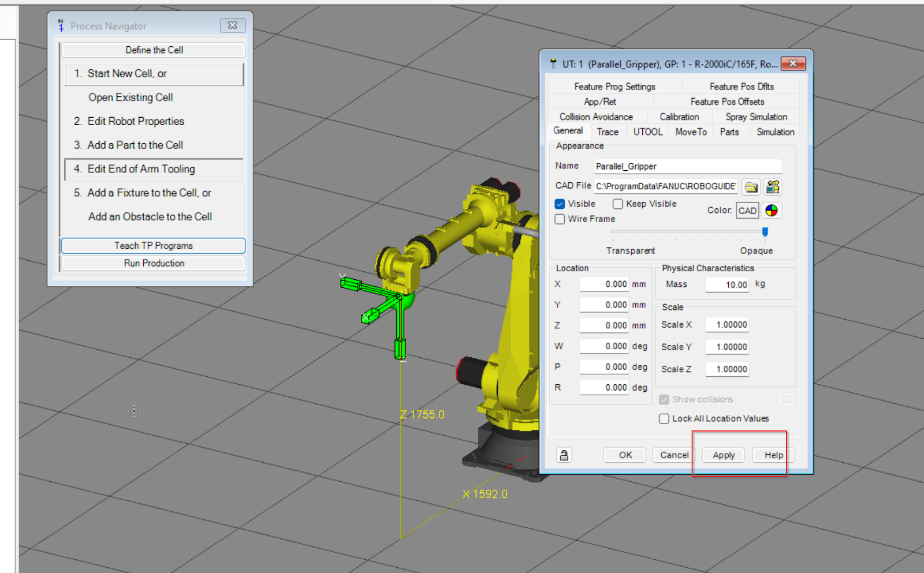Check Lock All Location Values
The image size is (924, 573).
tap(664, 418)
